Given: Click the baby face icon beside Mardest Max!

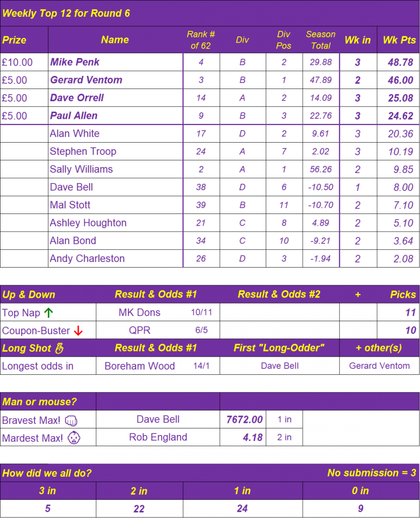Looking at the screenshot, I should tap(74, 438).
